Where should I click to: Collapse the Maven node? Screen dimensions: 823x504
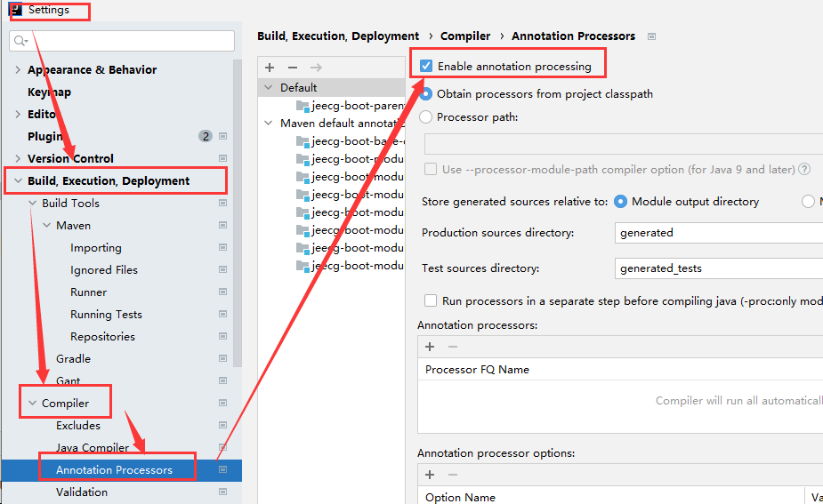pyautogui.click(x=47, y=225)
